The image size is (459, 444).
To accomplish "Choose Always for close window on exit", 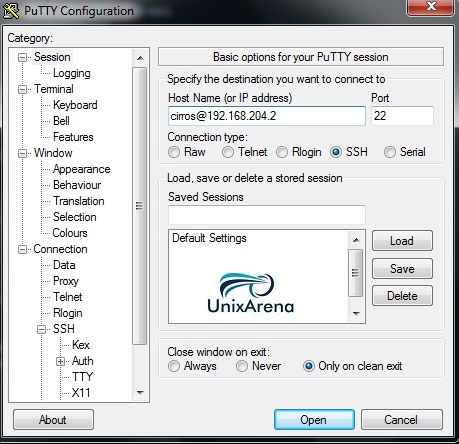I will pos(174,366).
